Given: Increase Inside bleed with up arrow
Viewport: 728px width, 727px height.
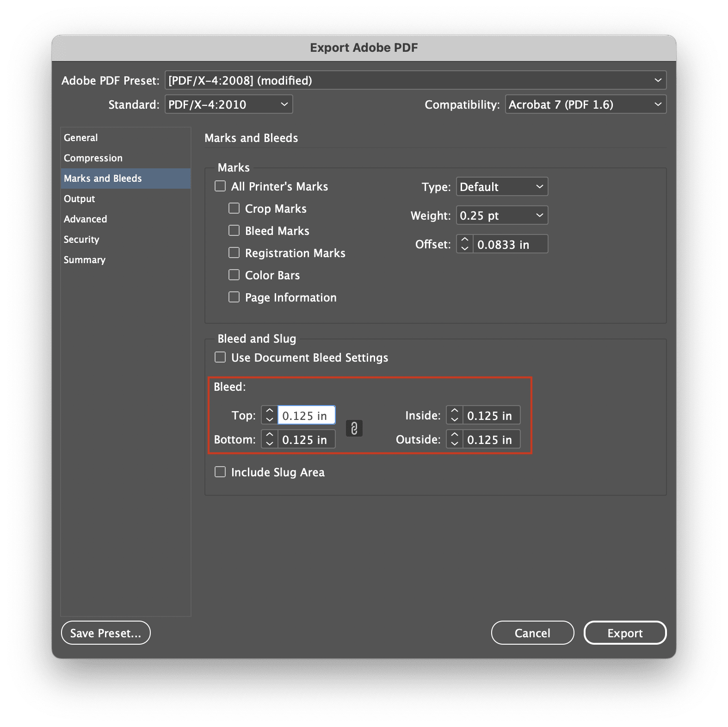Looking at the screenshot, I should click(x=455, y=410).
